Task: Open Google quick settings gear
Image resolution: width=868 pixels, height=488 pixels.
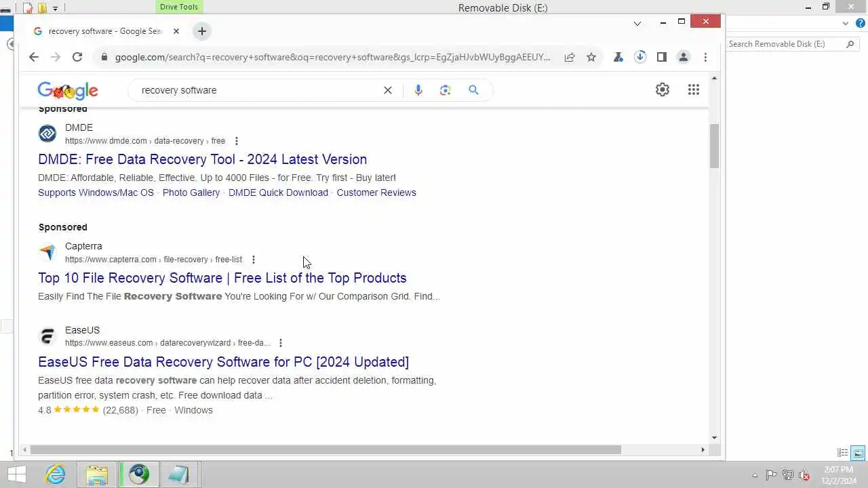Action: tap(663, 89)
